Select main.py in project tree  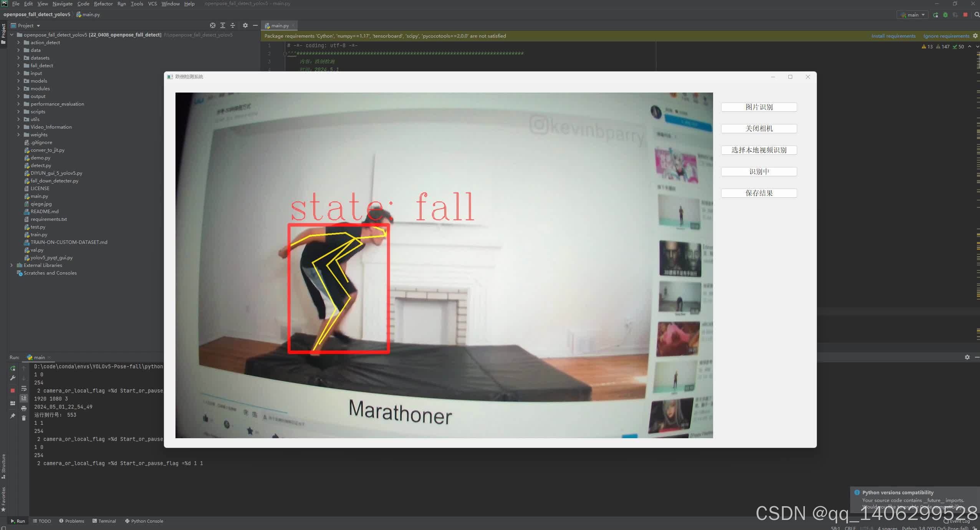[39, 196]
